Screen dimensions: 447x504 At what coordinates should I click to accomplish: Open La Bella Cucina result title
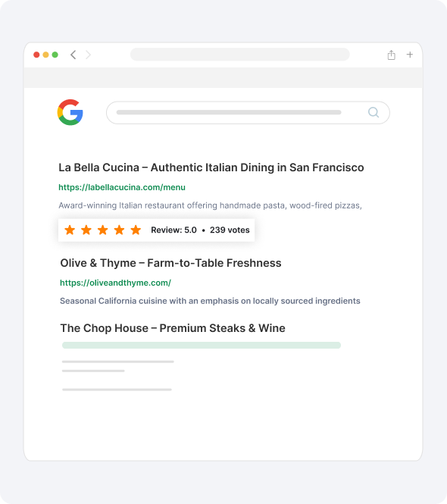tap(211, 167)
